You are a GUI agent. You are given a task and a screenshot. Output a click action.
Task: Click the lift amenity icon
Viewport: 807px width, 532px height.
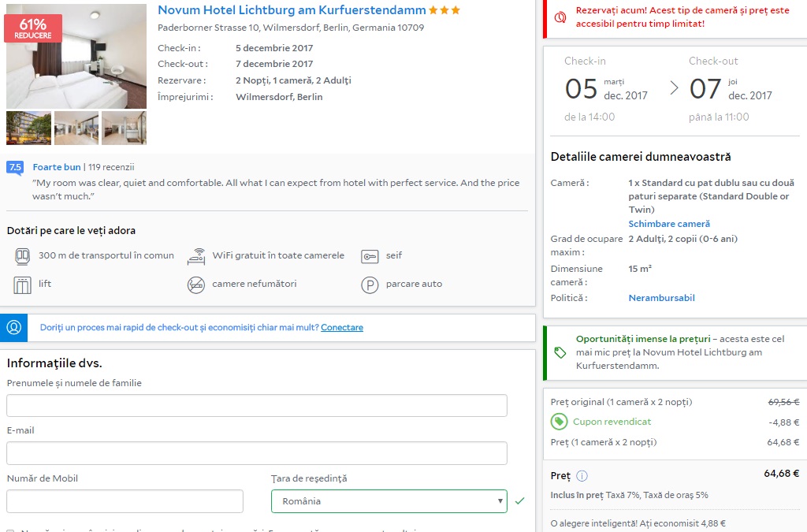point(22,285)
